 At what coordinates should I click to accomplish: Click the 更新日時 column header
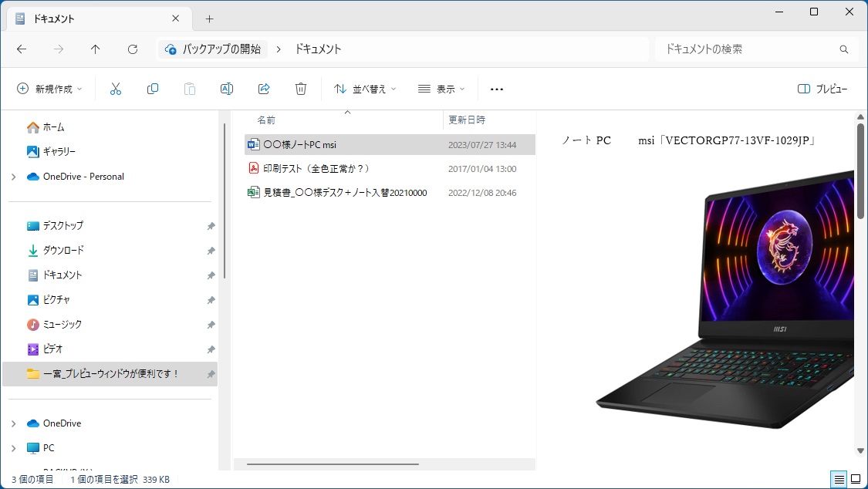467,120
